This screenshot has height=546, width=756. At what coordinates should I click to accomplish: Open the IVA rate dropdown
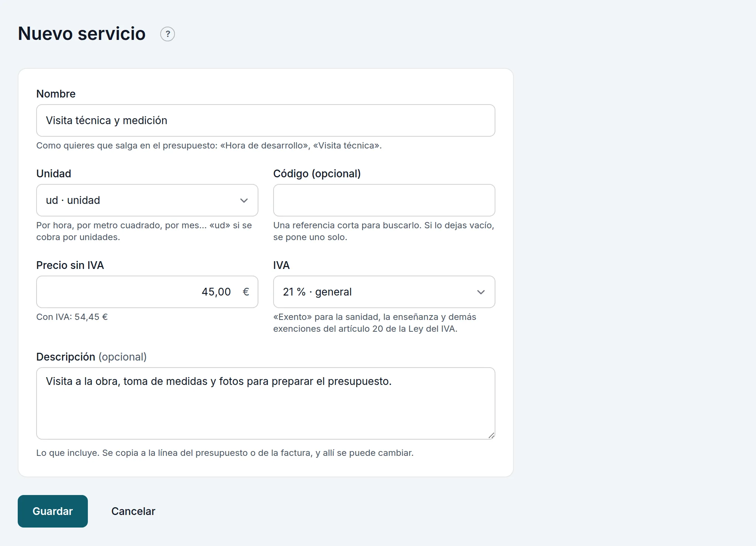pos(384,292)
